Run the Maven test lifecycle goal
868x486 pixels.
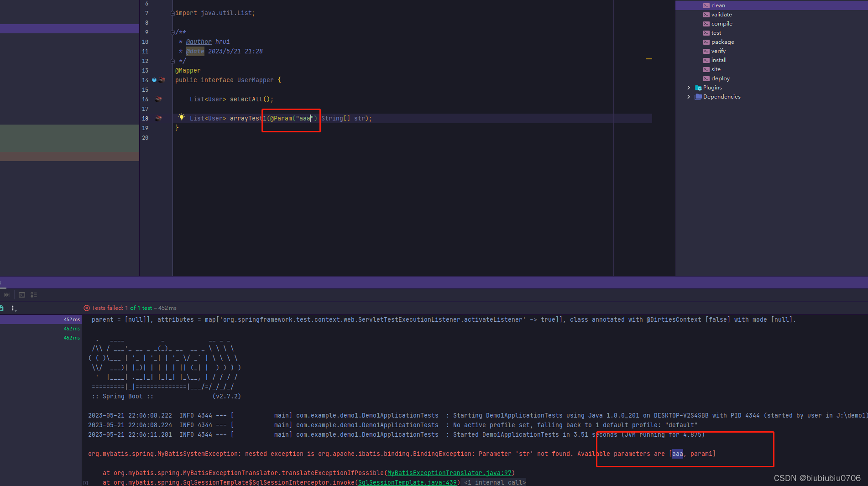pos(716,32)
